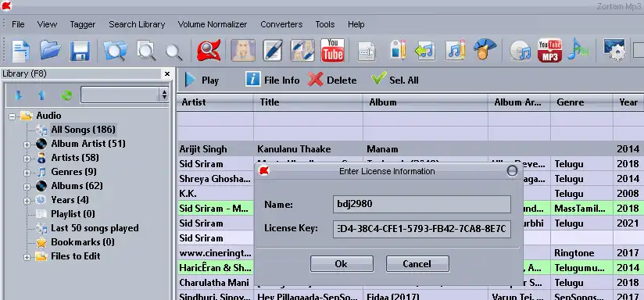The width and height of the screenshot is (644, 300).
Task: Click the Sel. All button
Action: pos(395,79)
